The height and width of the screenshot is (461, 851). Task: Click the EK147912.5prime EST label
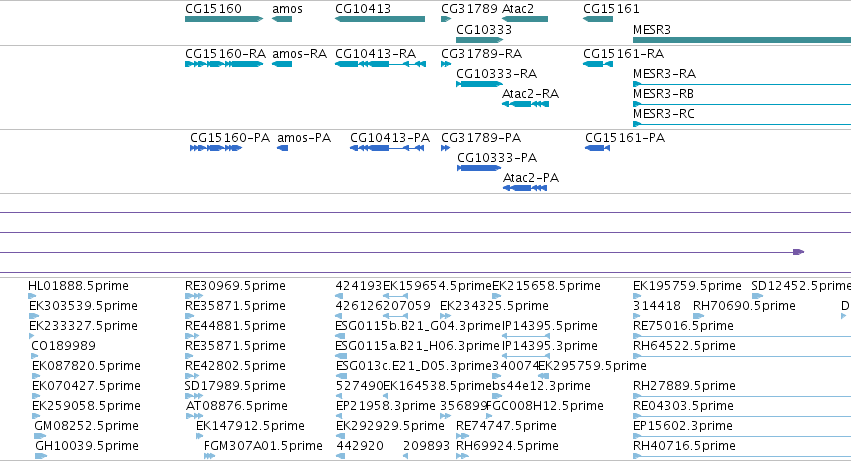point(250,427)
